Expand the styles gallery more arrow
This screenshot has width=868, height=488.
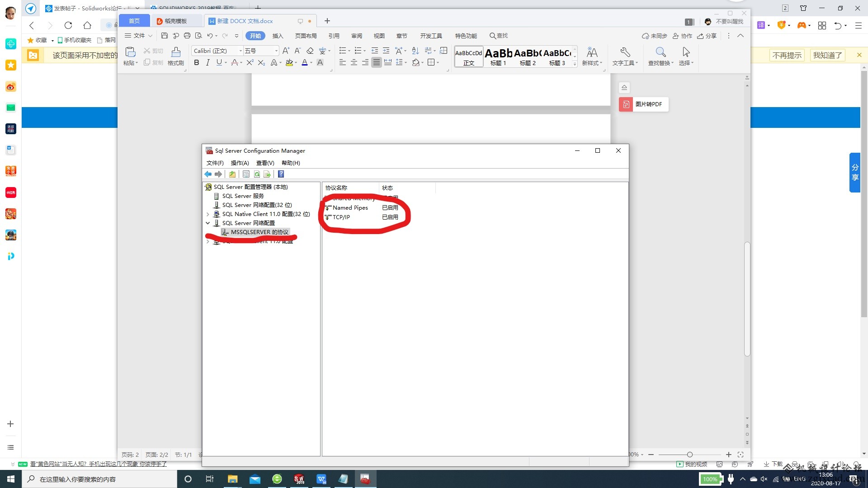575,64
